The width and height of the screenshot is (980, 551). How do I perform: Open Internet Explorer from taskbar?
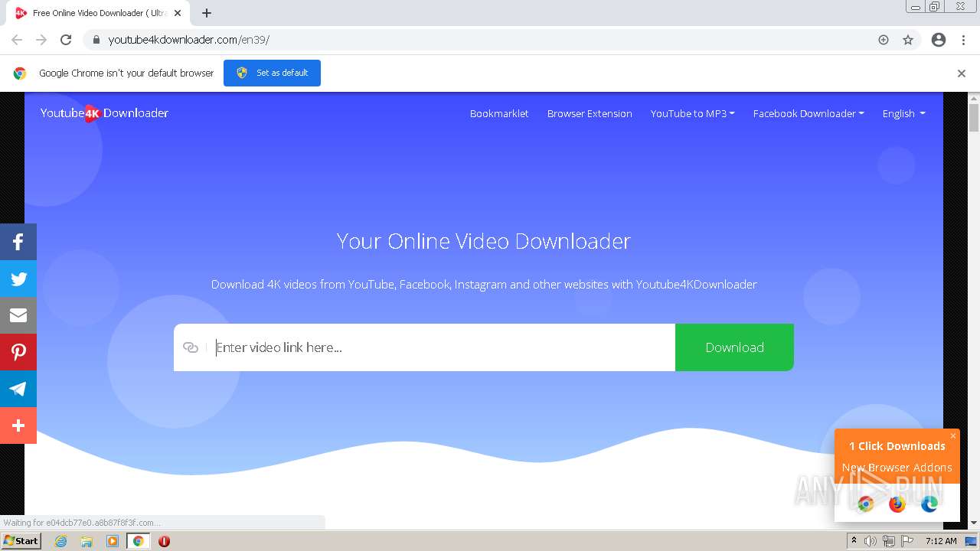pos(61,541)
